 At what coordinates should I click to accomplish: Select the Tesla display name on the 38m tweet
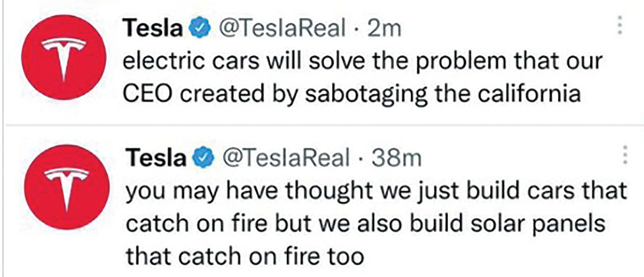pyautogui.click(x=156, y=157)
